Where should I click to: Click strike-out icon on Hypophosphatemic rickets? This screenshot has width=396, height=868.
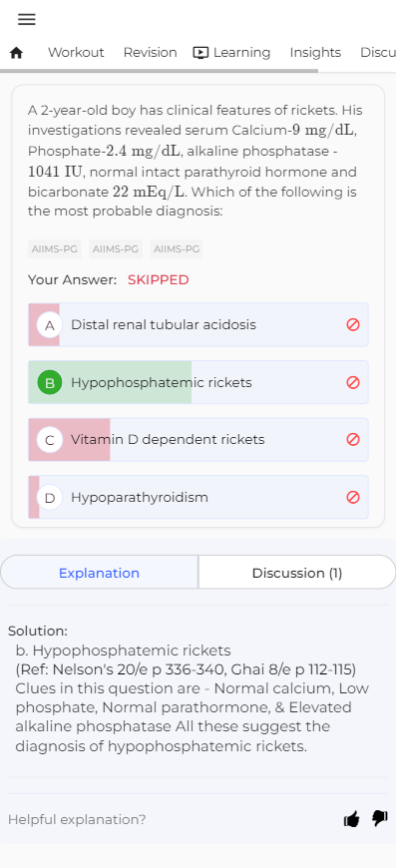click(x=353, y=382)
